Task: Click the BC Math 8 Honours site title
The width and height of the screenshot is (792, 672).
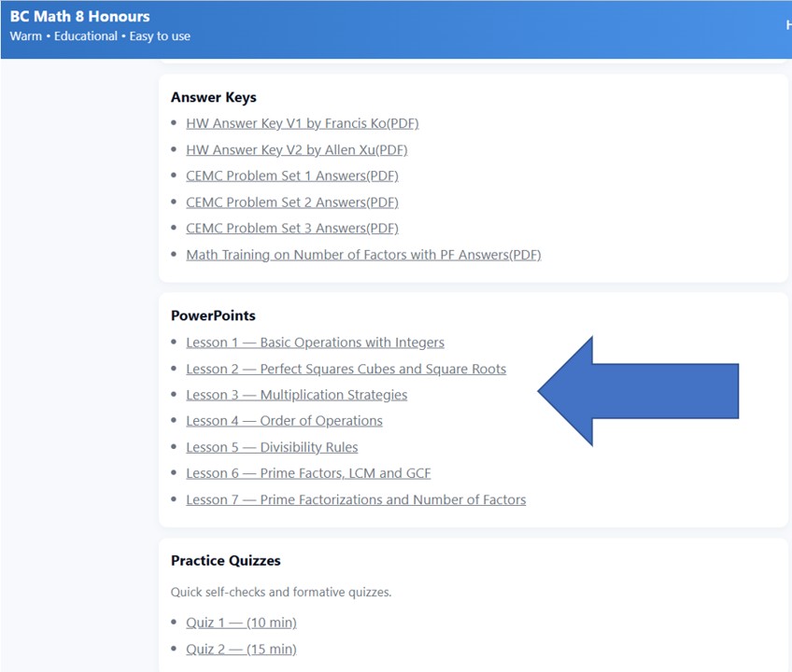Action: click(80, 17)
